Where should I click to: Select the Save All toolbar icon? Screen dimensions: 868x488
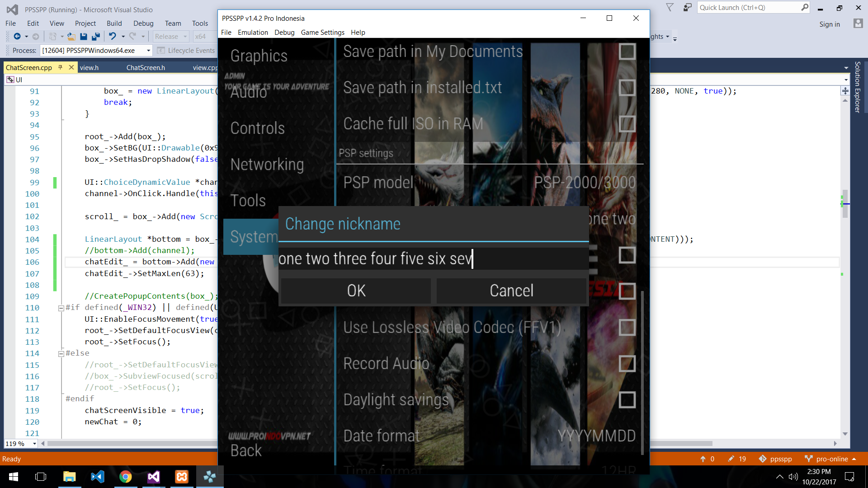point(96,36)
